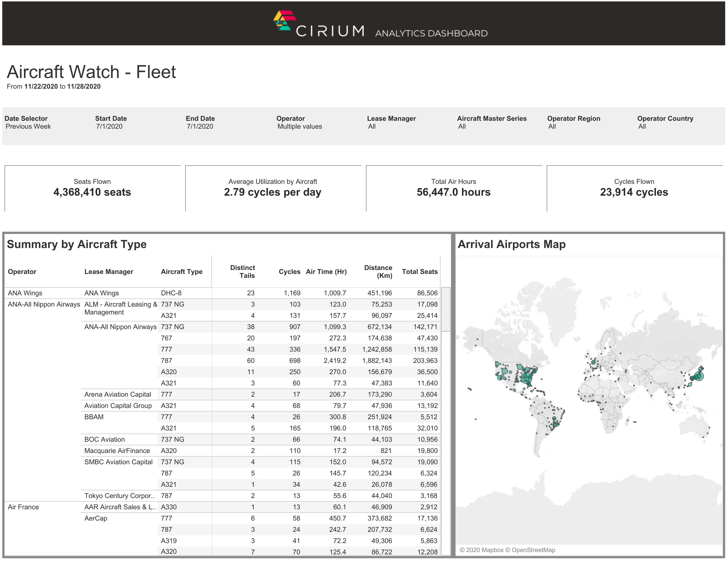Select the Cycles Flown KPI card
728x567 pixels.
click(x=634, y=188)
